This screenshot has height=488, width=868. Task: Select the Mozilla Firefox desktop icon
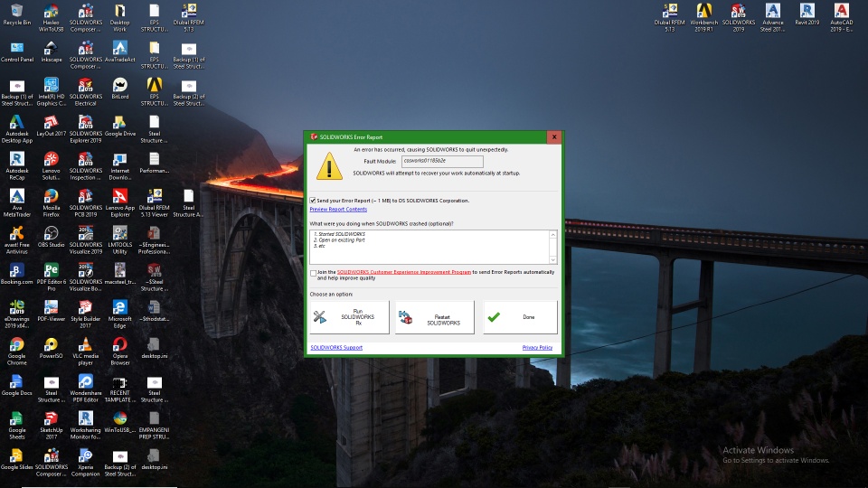(51, 203)
